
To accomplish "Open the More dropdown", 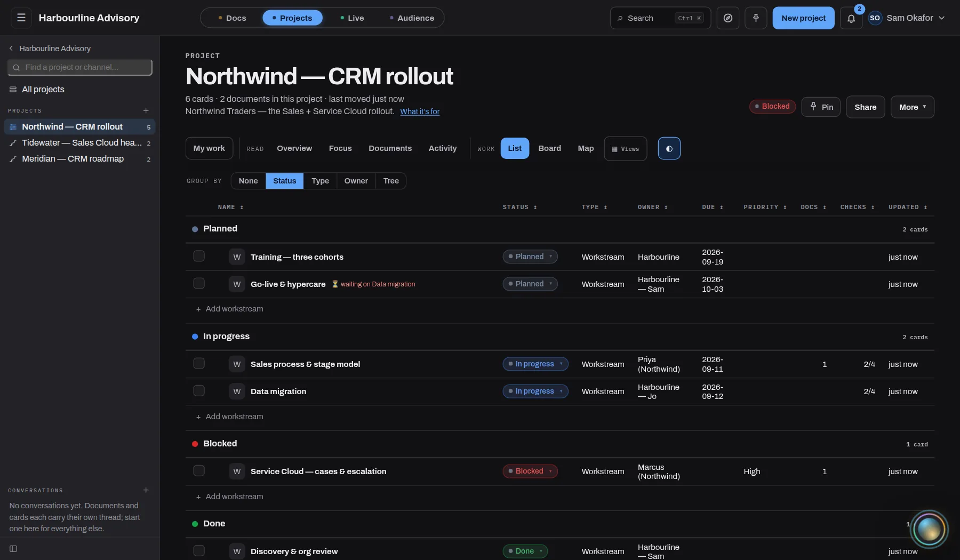I will tap(912, 107).
